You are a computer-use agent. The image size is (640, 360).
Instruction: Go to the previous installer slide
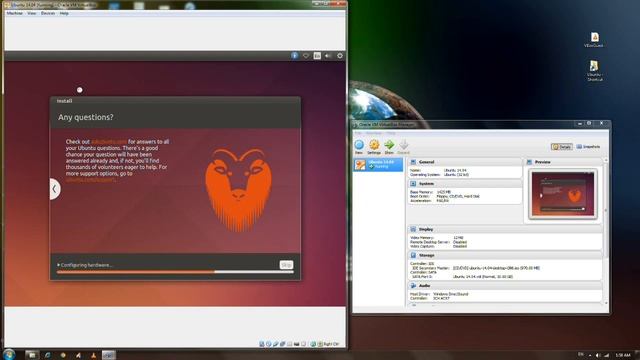click(55, 189)
